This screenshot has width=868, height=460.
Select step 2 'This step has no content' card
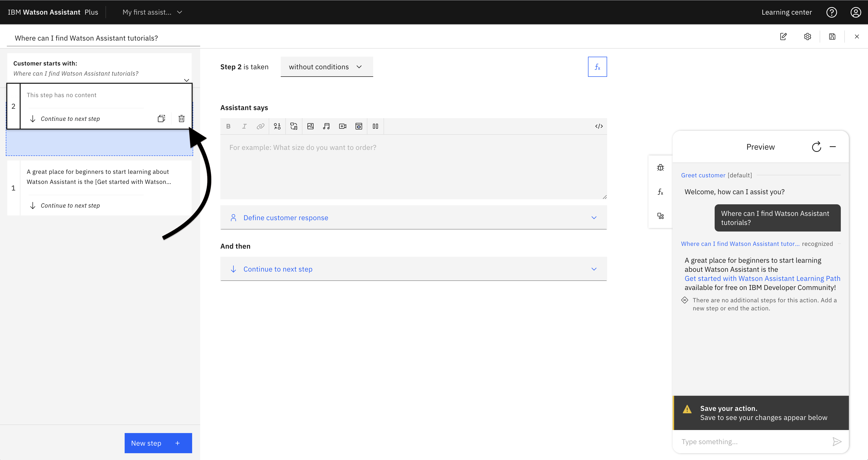pyautogui.click(x=99, y=106)
